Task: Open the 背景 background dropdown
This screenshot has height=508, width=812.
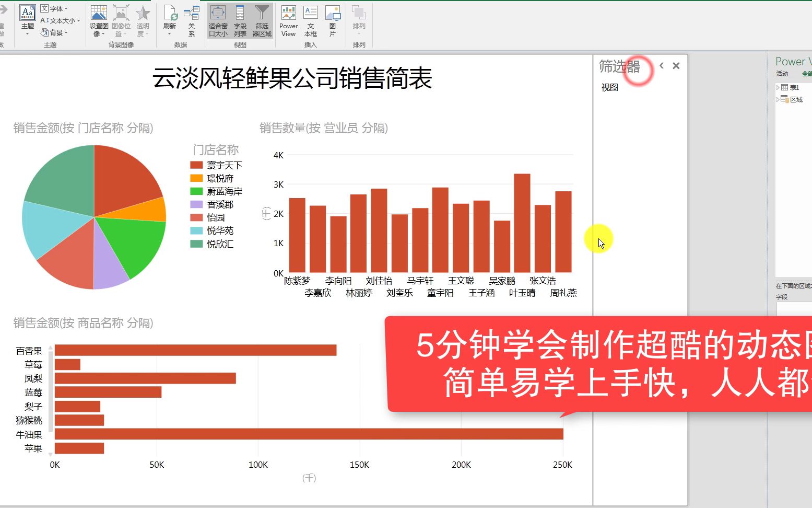Action: 54,32
